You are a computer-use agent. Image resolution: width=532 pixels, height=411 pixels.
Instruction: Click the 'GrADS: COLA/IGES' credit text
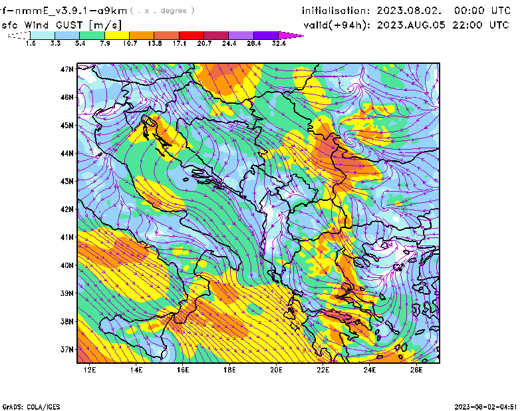point(31,407)
